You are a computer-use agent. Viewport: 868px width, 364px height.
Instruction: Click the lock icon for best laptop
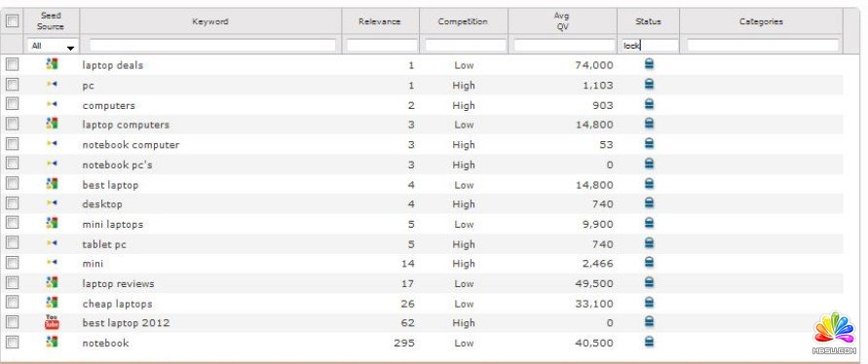[650, 183]
